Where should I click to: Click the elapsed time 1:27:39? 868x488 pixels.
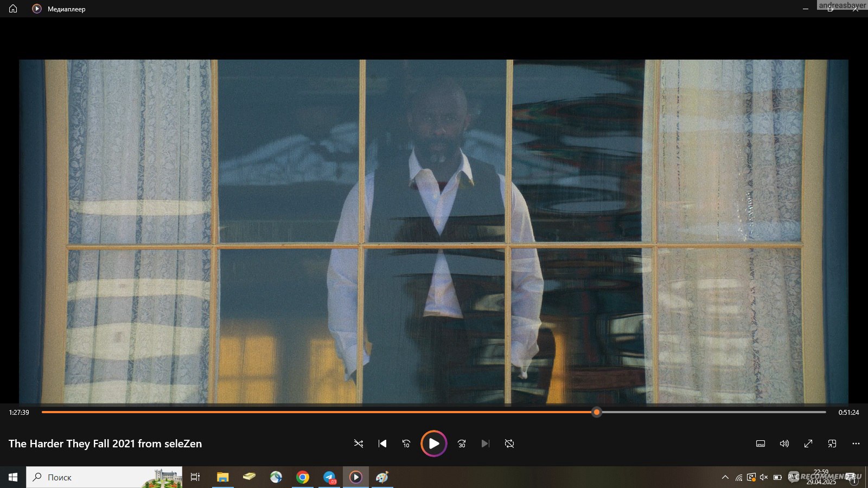click(x=19, y=413)
